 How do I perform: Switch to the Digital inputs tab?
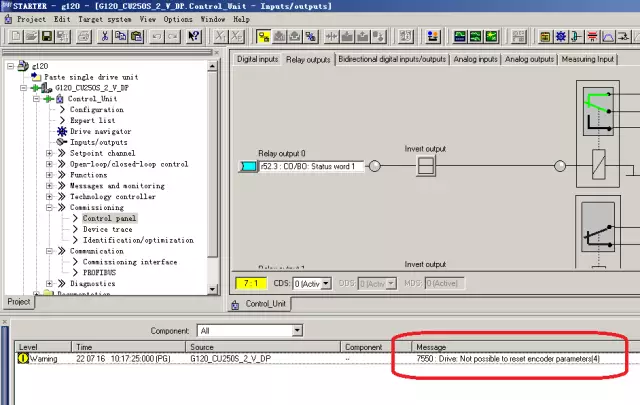click(257, 59)
